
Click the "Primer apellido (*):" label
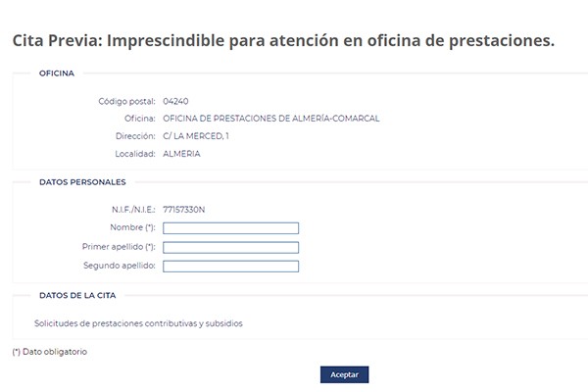119,247
